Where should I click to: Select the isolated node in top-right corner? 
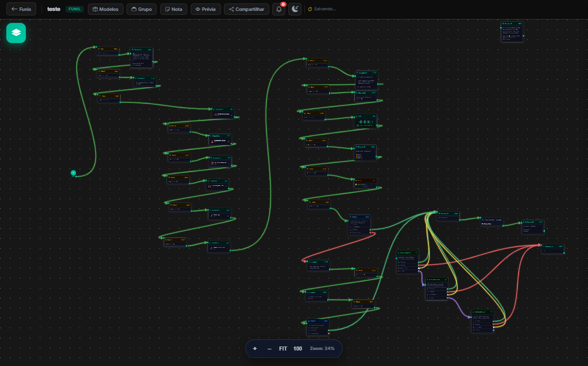coord(512,32)
